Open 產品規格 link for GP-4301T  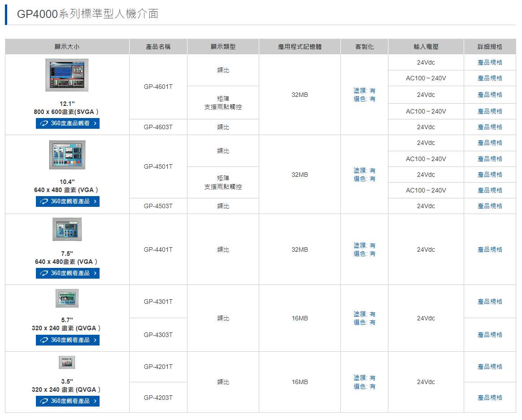click(x=490, y=302)
